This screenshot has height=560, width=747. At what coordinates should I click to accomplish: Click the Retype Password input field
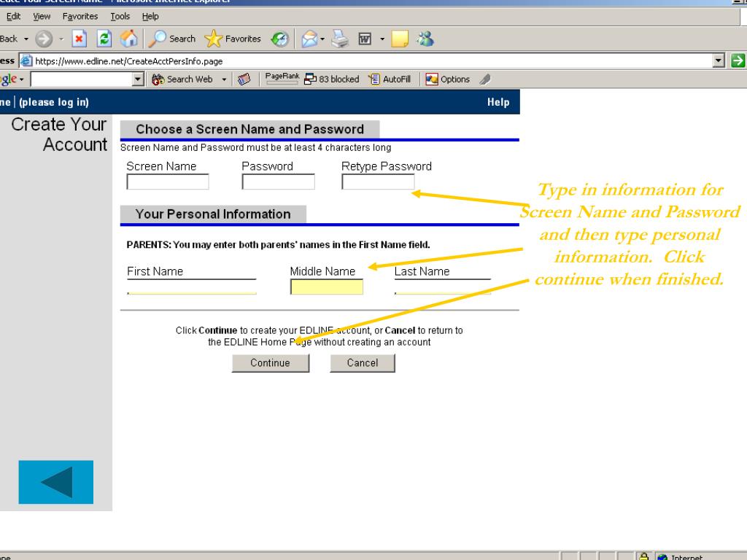pyautogui.click(x=378, y=182)
